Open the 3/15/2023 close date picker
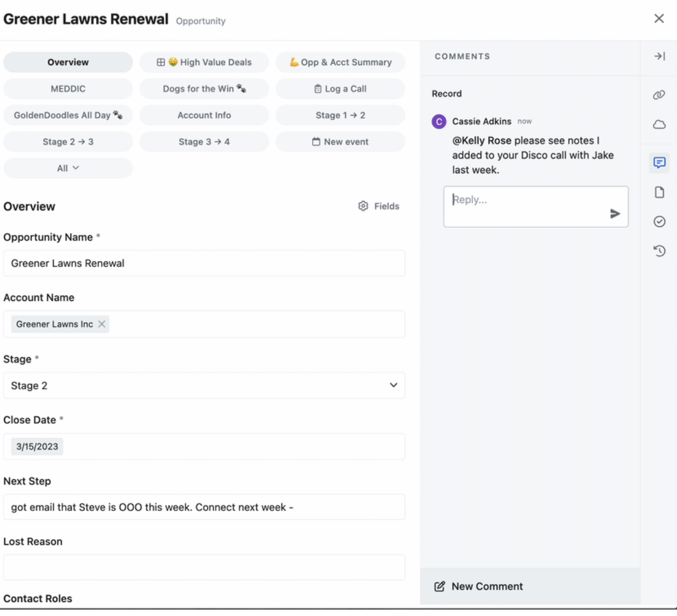Viewport: 677px width, 616px height. (37, 446)
